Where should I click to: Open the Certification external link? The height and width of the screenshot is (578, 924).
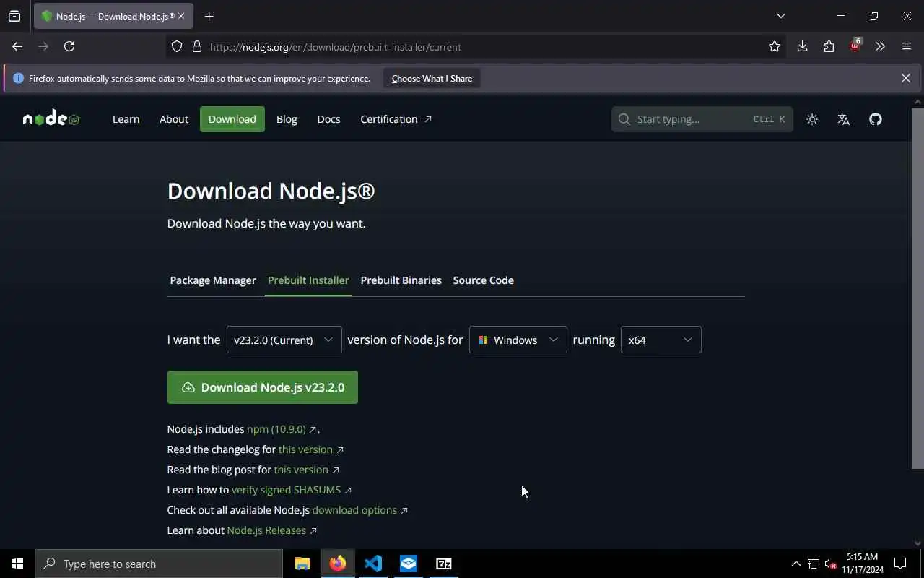click(396, 119)
